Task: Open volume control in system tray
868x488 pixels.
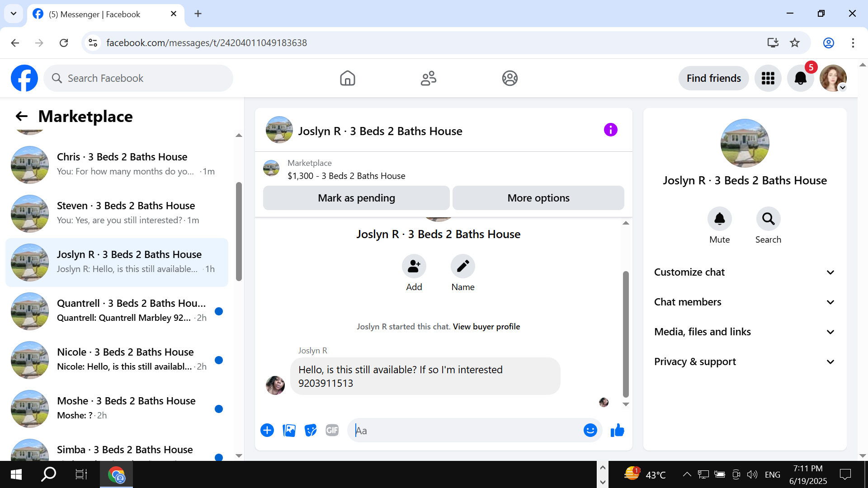Action: tap(752, 474)
